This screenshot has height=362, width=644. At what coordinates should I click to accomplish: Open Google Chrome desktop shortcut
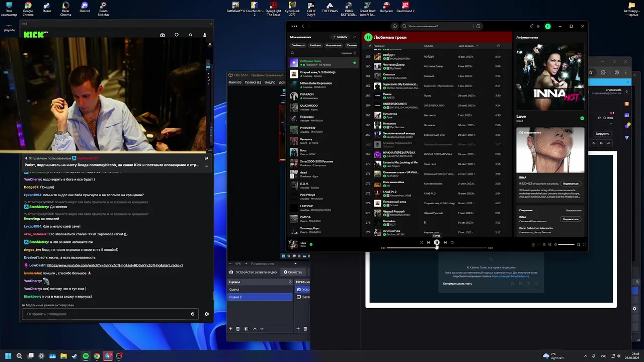click(28, 9)
